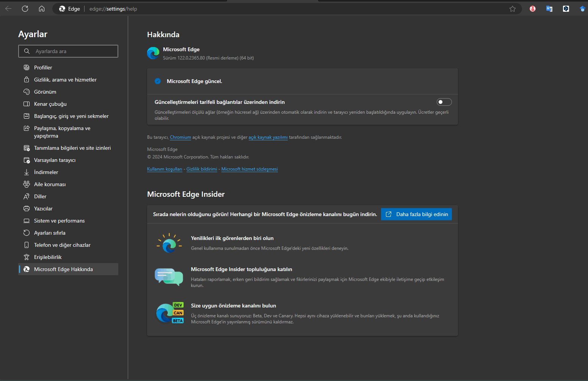The height and width of the screenshot is (381, 588).
Task: Reload the page with refresh icon
Action: 25,9
